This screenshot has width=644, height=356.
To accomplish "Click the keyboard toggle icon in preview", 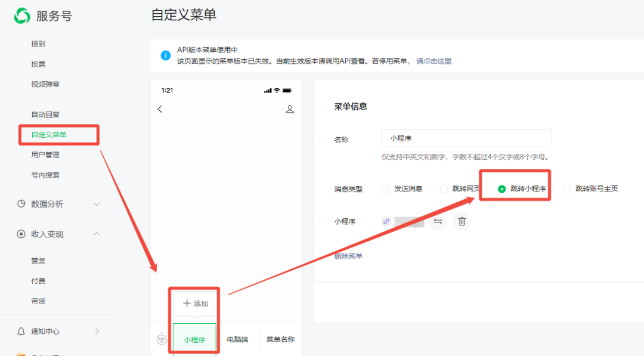I will pyautogui.click(x=161, y=339).
